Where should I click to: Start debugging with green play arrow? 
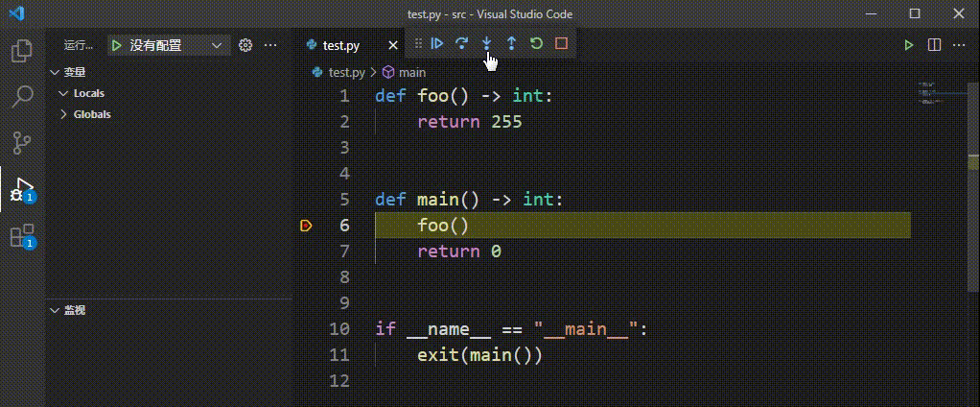tap(116, 45)
